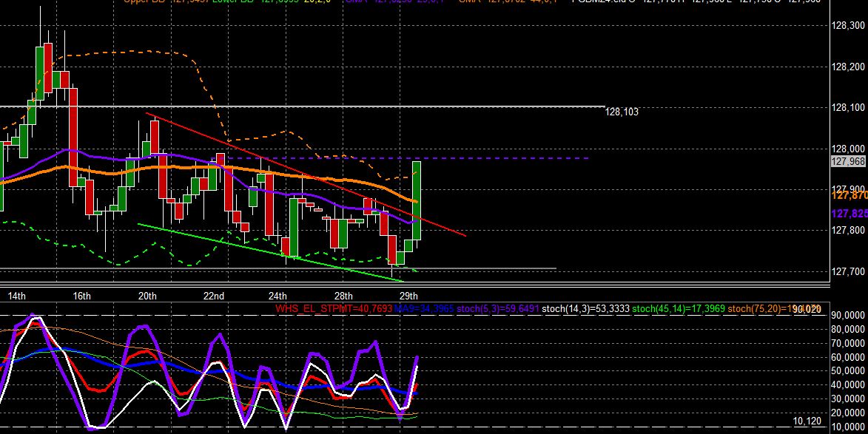Click the 127,800 price axis label
The width and height of the screenshot is (868, 434).
pos(848,231)
